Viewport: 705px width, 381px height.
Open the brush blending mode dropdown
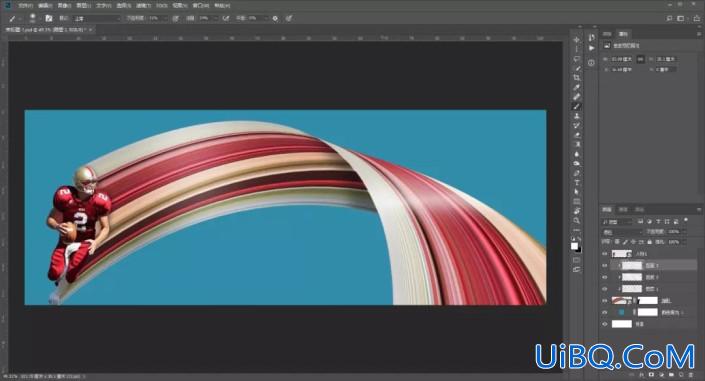click(x=97, y=18)
